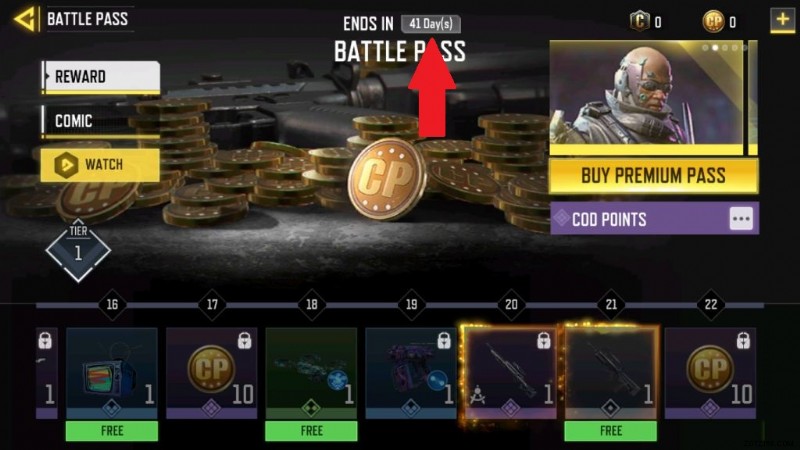The image size is (800, 450).
Task: Open the Watch button
Action: coord(100,165)
